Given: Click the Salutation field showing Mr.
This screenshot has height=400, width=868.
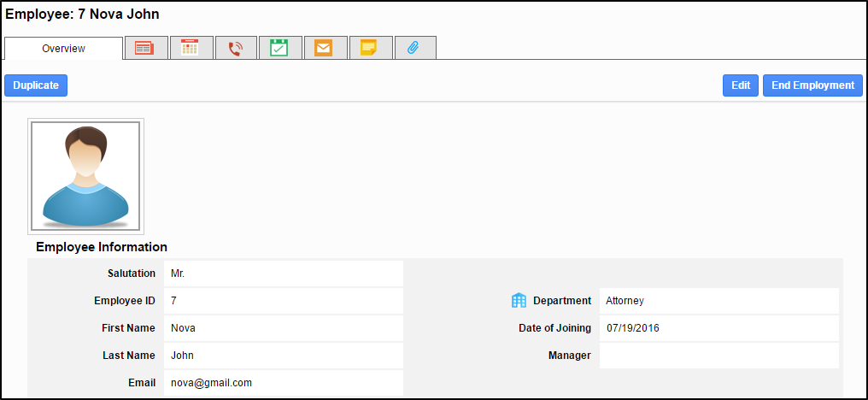Looking at the screenshot, I should [x=283, y=274].
